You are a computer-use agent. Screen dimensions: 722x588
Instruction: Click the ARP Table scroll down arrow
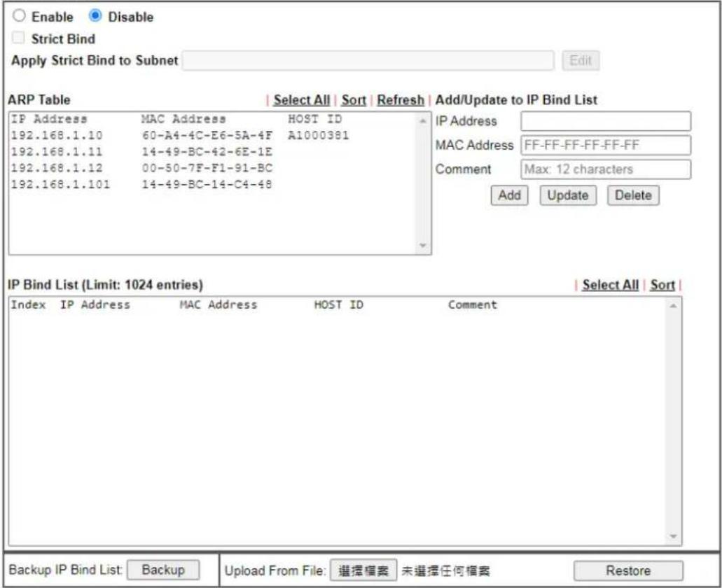(423, 246)
